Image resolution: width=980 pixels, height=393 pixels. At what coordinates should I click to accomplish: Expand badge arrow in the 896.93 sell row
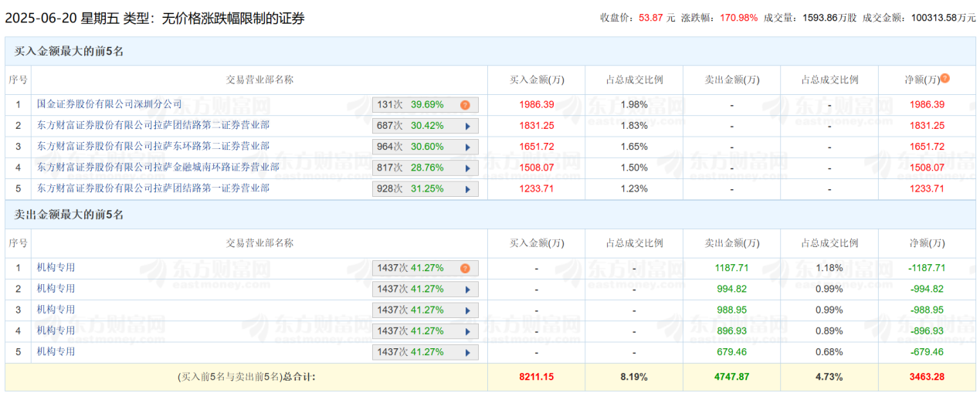[466, 331]
